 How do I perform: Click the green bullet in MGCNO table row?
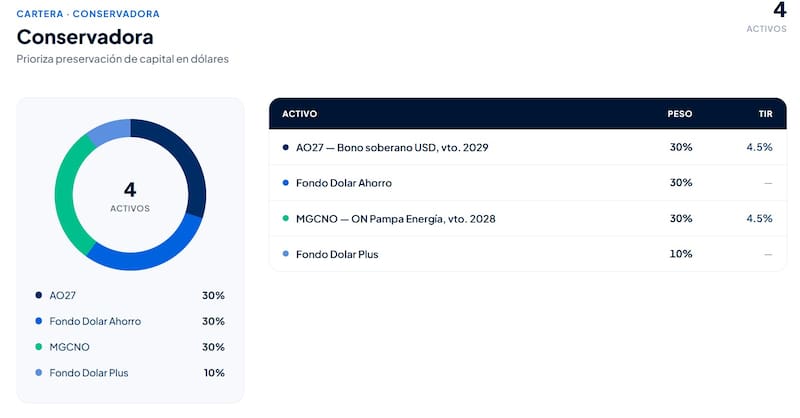(x=286, y=218)
